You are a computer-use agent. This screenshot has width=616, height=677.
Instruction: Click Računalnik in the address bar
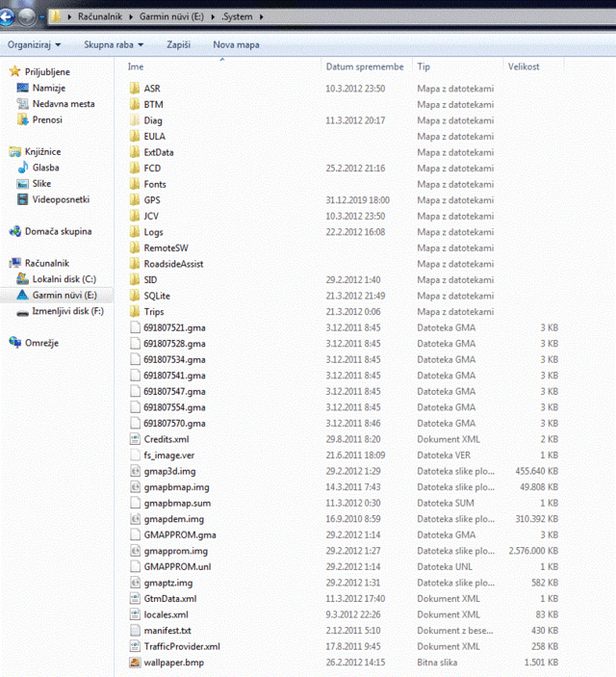tap(100, 16)
